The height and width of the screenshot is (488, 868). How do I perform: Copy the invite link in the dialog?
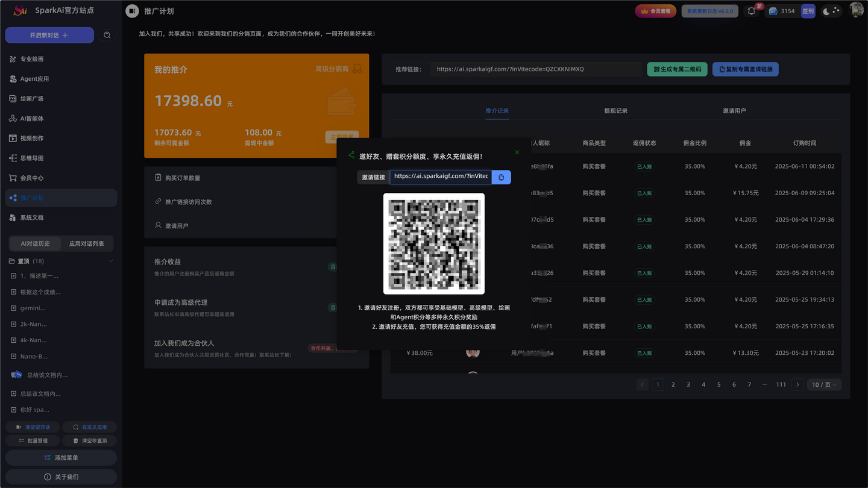coord(502,177)
